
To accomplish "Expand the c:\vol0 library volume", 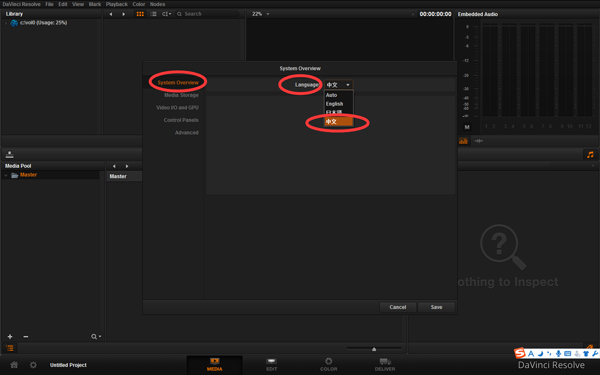I will (6, 23).
